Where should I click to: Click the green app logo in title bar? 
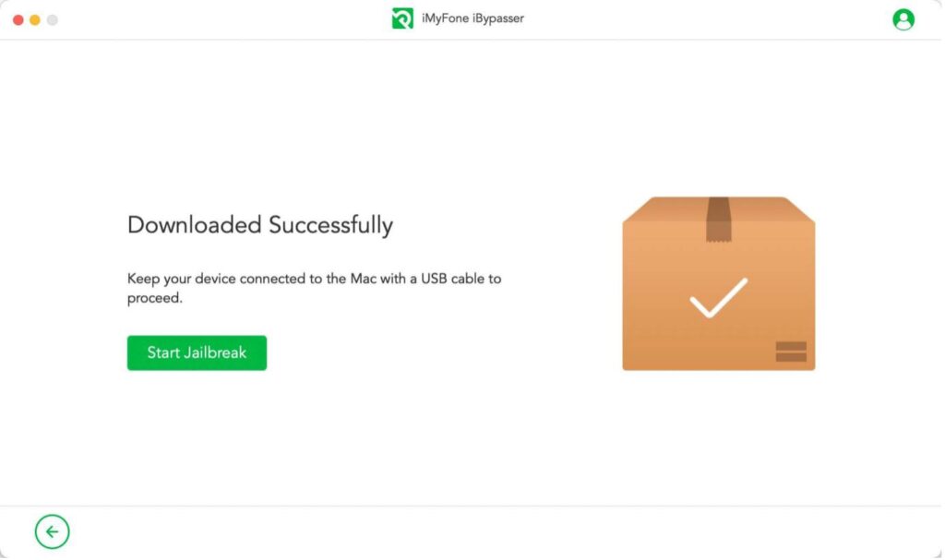click(401, 18)
